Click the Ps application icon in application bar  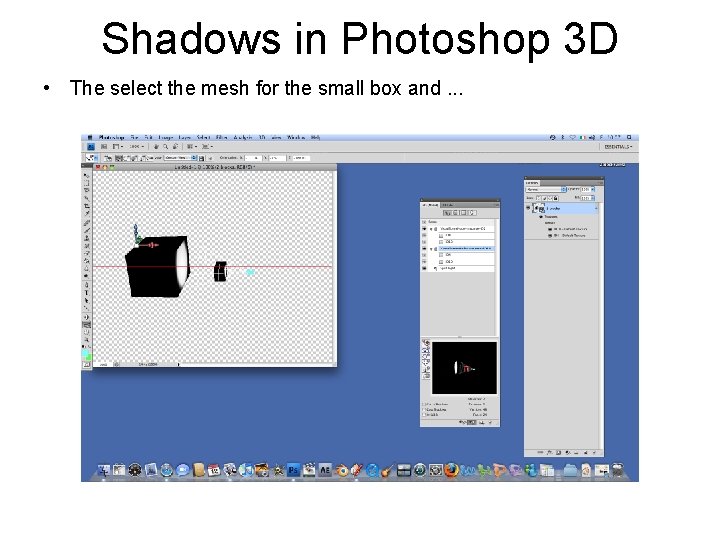[90, 146]
